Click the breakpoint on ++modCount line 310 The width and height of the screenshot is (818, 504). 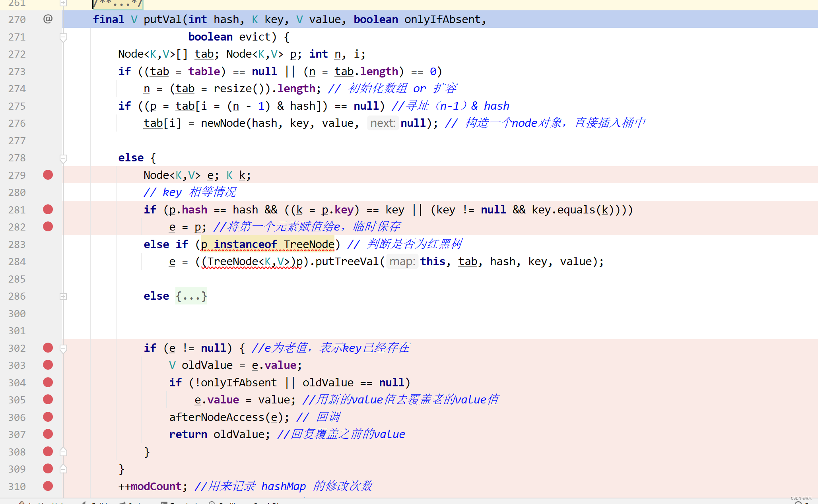(x=48, y=486)
